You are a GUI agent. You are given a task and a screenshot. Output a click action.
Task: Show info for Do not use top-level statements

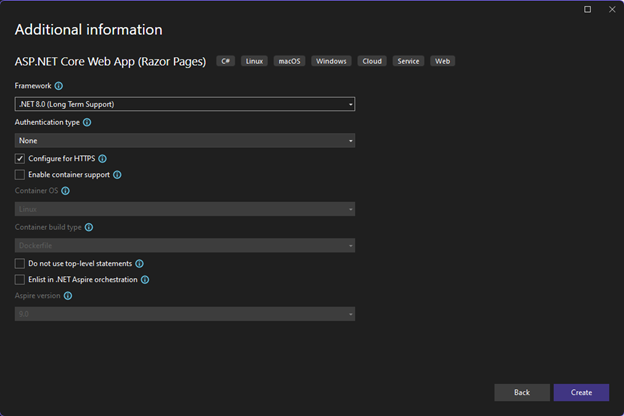pyautogui.click(x=139, y=264)
